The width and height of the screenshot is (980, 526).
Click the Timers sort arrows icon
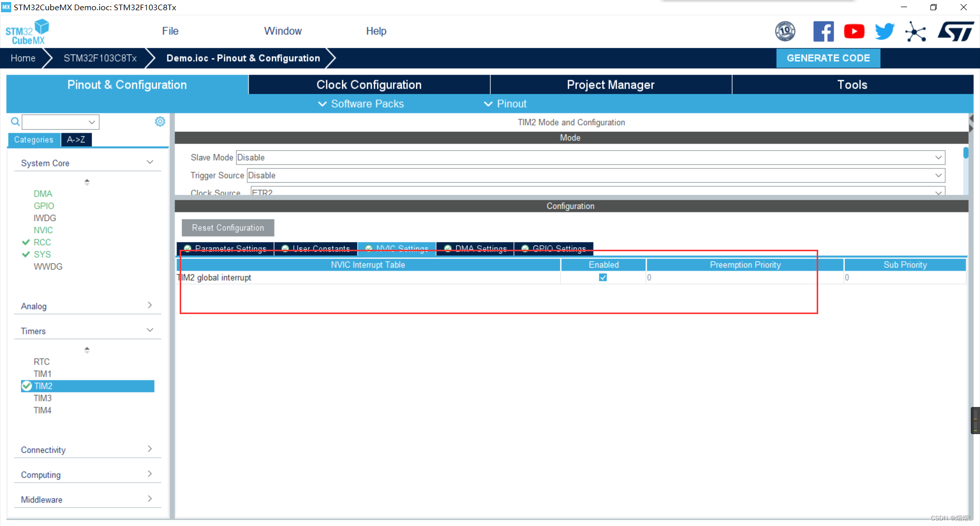click(x=87, y=350)
